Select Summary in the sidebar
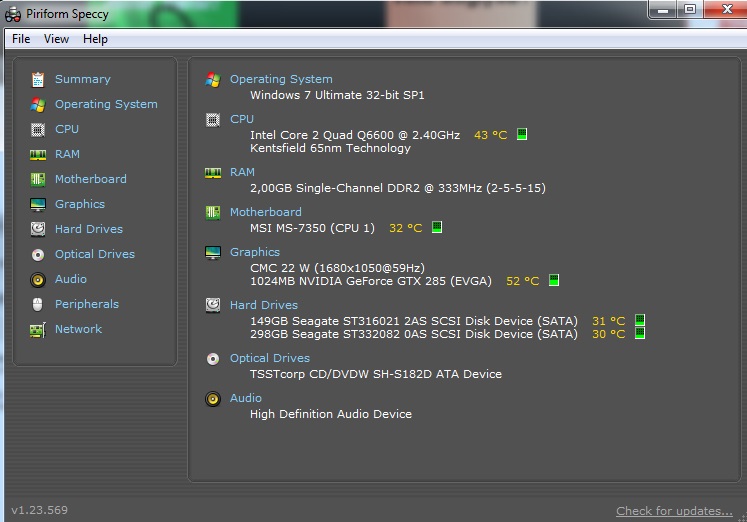Viewport: 747px width, 522px height. pos(82,79)
